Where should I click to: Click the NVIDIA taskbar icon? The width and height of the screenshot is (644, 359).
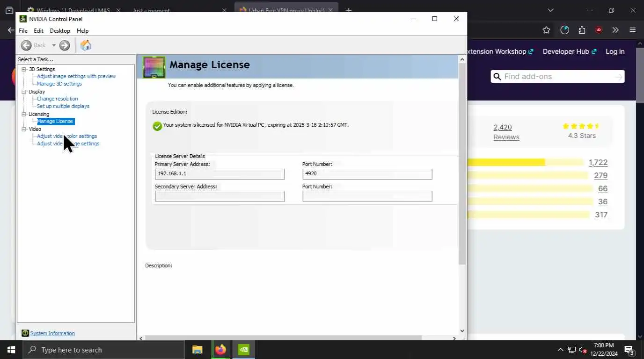tap(244, 350)
